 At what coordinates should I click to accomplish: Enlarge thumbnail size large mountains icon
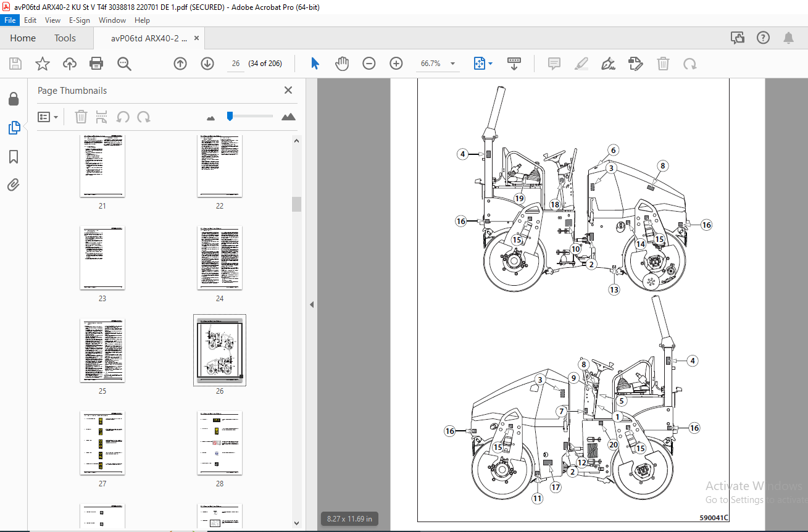coord(288,117)
